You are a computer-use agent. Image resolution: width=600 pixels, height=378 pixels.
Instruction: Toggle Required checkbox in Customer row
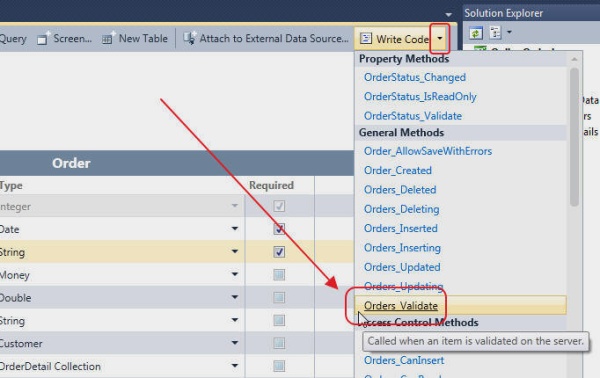(x=279, y=343)
